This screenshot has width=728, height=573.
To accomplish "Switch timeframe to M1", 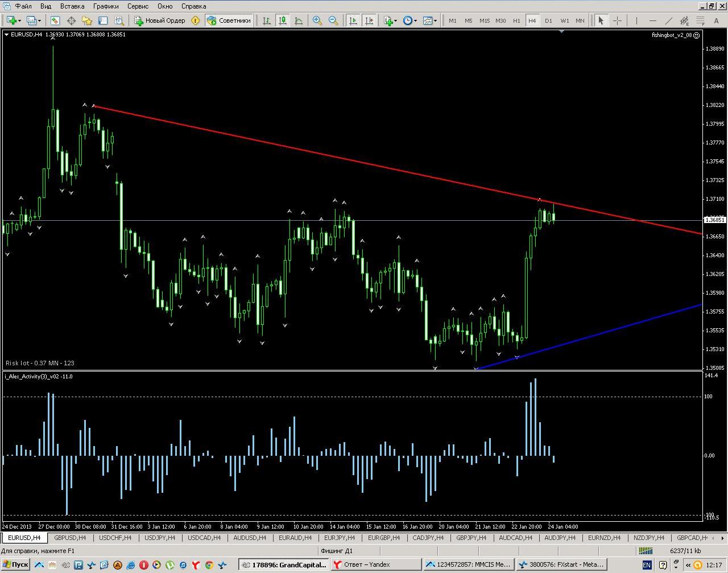I will pos(453,20).
